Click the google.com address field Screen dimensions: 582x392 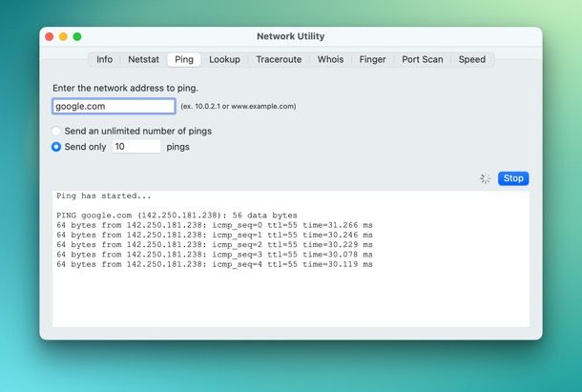(x=114, y=106)
